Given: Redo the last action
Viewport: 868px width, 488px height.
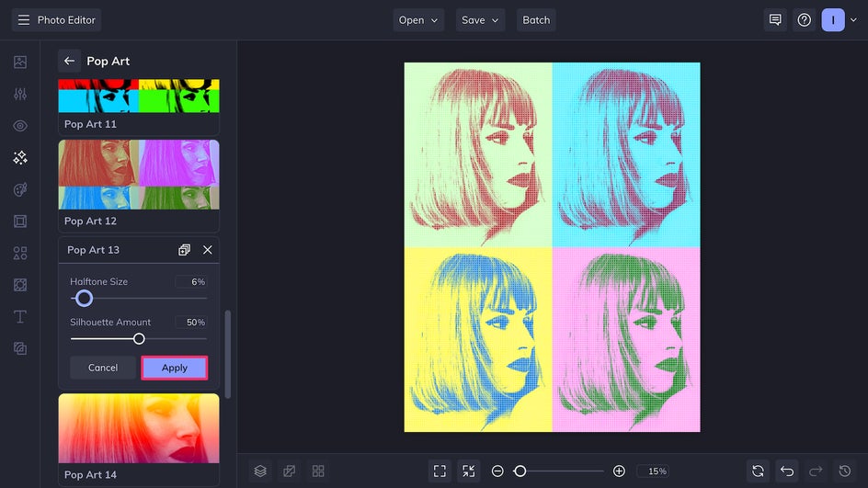Looking at the screenshot, I should coord(816,471).
